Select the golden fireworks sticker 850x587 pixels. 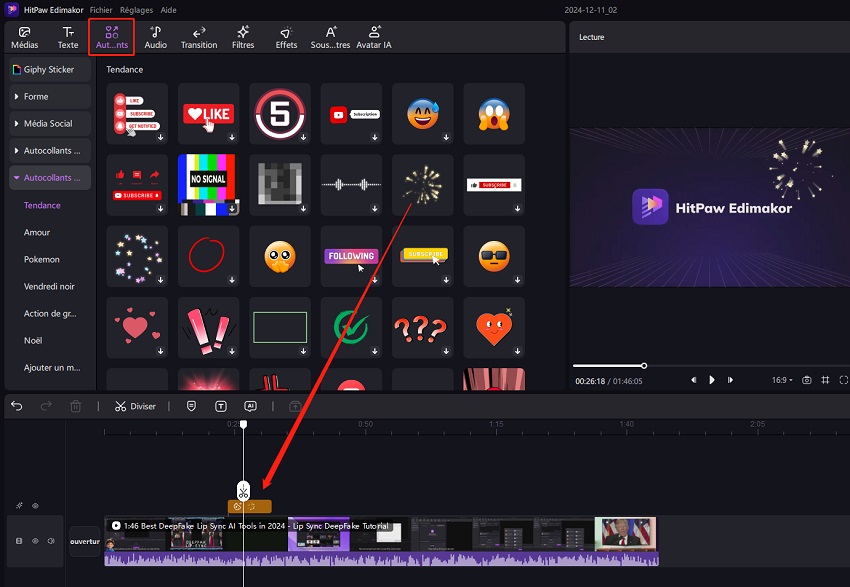click(423, 185)
